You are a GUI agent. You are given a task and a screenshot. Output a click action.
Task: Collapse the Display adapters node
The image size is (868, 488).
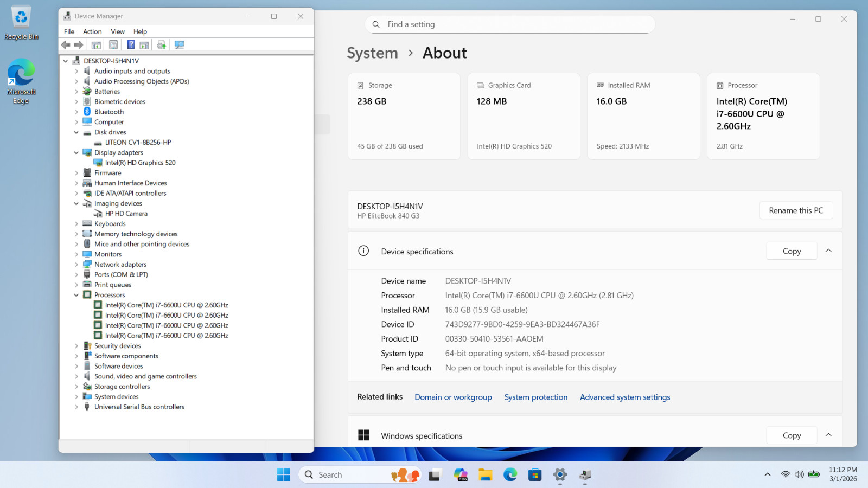(76, 153)
